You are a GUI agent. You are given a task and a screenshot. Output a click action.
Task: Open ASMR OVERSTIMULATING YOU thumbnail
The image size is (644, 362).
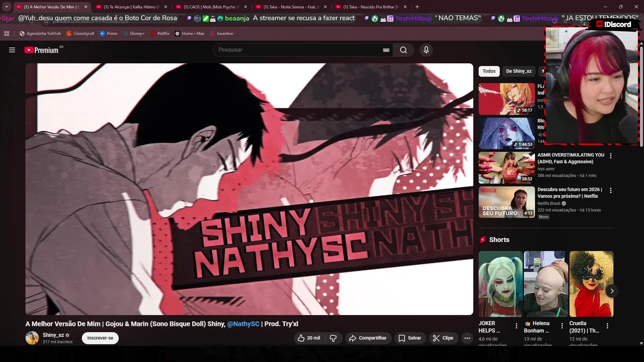tap(507, 168)
